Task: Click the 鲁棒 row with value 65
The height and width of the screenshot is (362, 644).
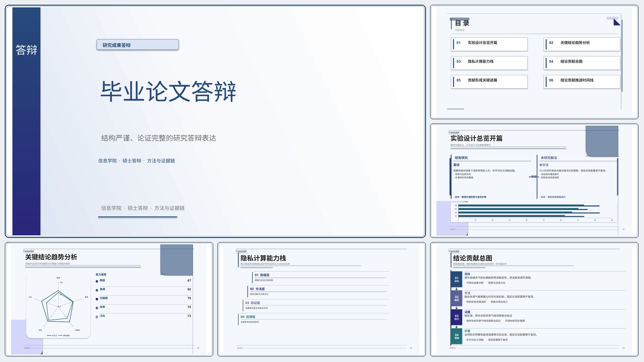Action: [x=143, y=289]
